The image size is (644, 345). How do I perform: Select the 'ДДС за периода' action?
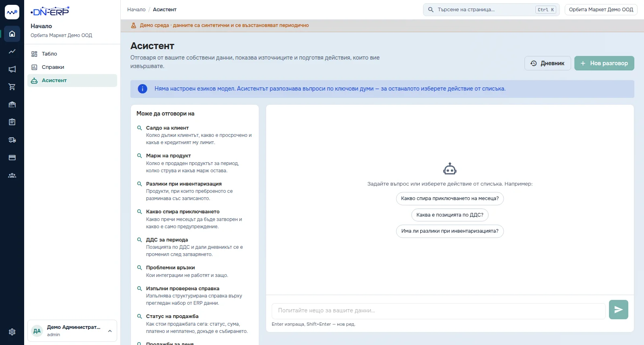click(195, 247)
